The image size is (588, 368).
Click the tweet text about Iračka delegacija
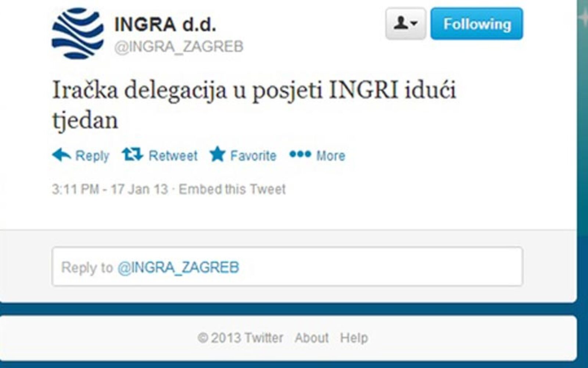[x=254, y=105]
